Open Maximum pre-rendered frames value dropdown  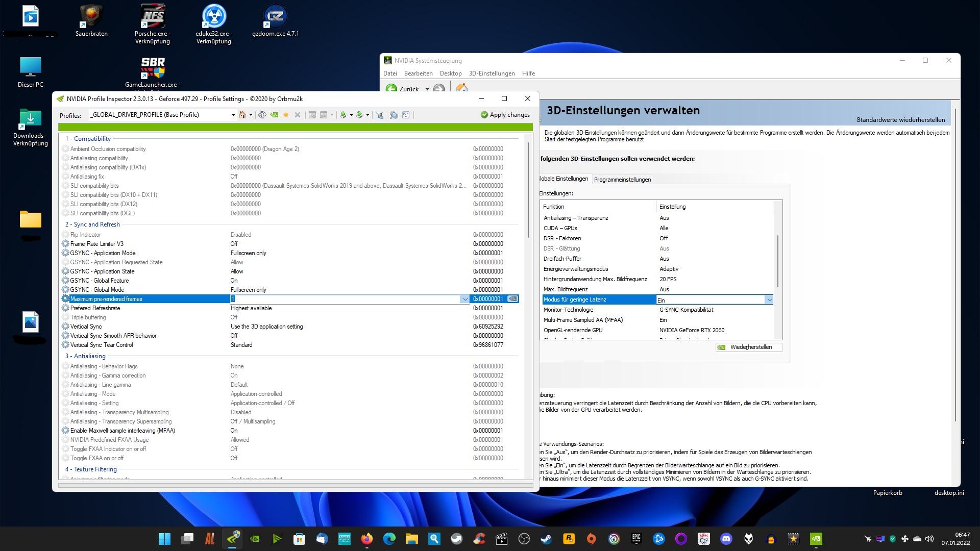point(464,299)
